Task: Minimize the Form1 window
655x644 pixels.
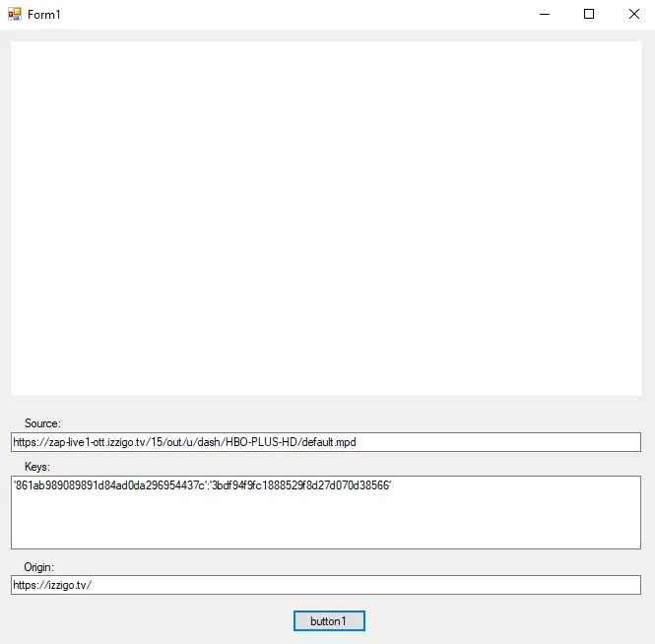Action: [545, 14]
